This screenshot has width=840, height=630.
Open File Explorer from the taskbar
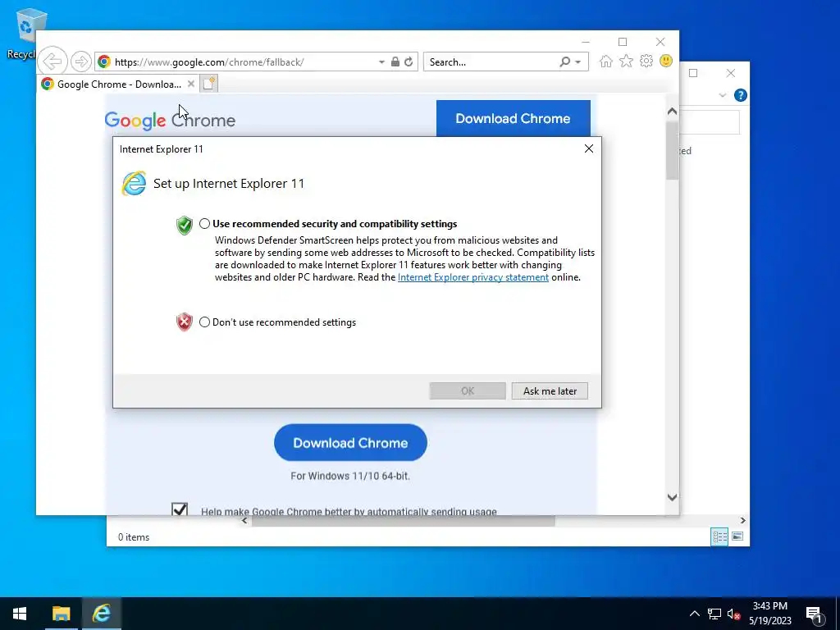coord(61,614)
